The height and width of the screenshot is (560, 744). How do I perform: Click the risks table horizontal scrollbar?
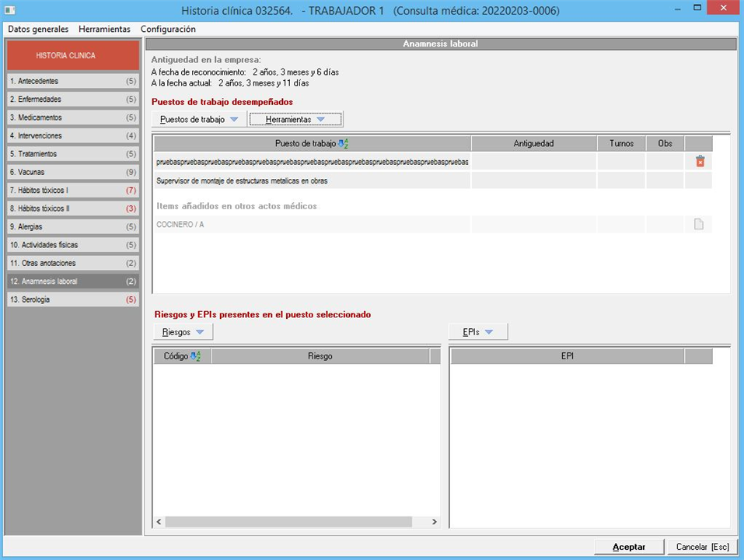tap(295, 522)
